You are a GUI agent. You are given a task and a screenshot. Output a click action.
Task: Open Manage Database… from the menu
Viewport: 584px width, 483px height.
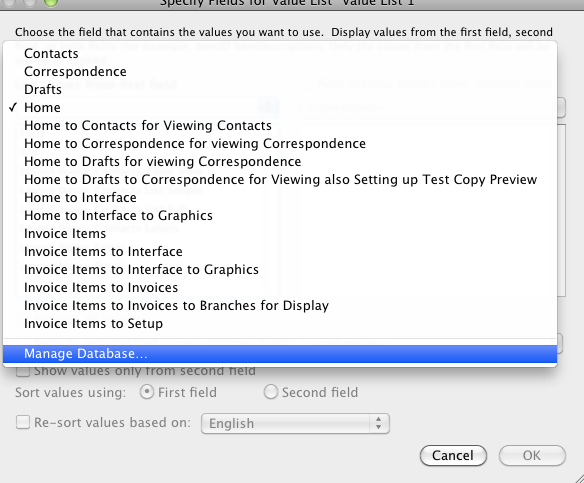coord(280,354)
